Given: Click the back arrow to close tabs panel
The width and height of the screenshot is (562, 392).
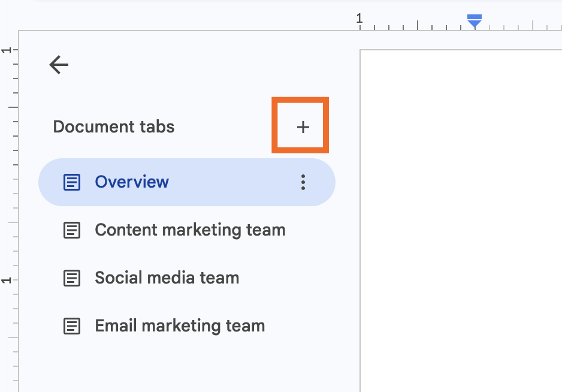Looking at the screenshot, I should (x=59, y=65).
